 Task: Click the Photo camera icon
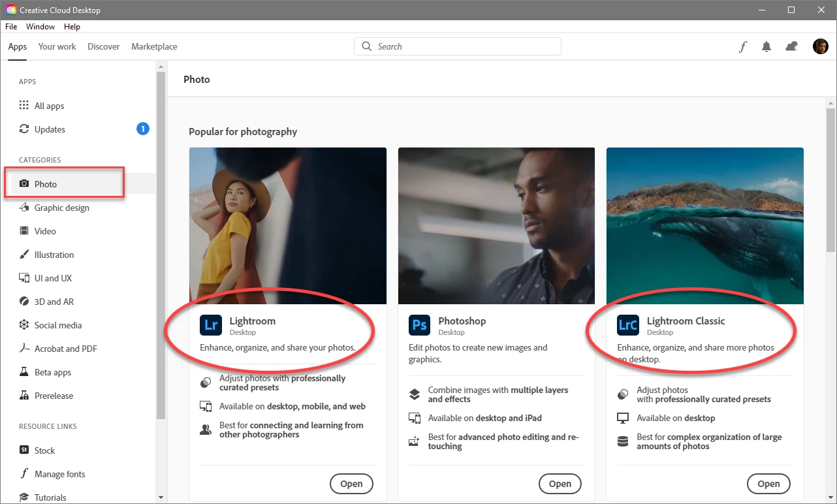click(x=24, y=184)
